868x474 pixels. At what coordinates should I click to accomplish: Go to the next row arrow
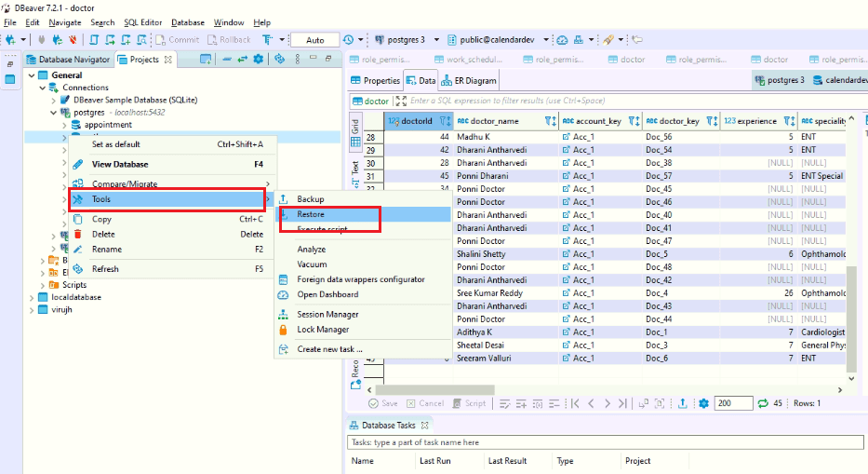click(608, 403)
